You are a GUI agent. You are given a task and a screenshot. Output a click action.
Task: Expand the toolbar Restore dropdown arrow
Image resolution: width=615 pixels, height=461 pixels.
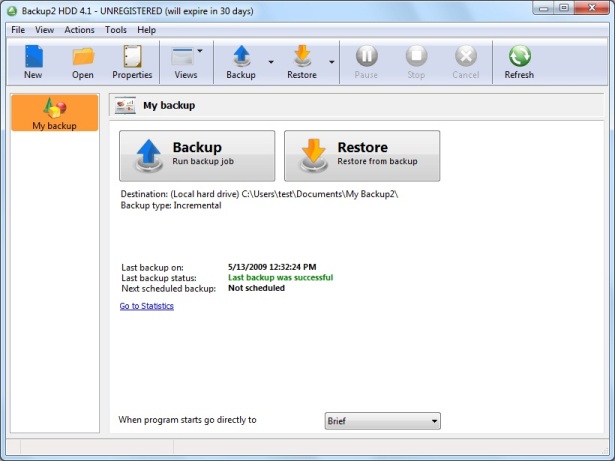(332, 62)
